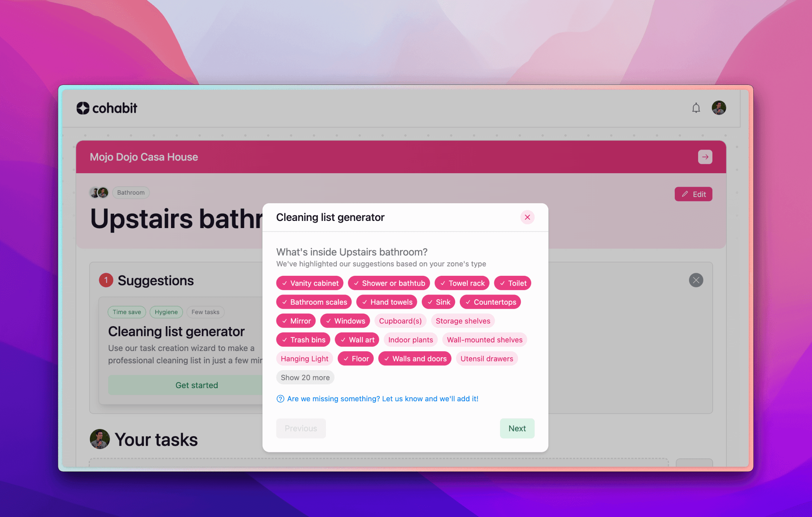Click the 'Cleaning list generator' card heading

(176, 331)
